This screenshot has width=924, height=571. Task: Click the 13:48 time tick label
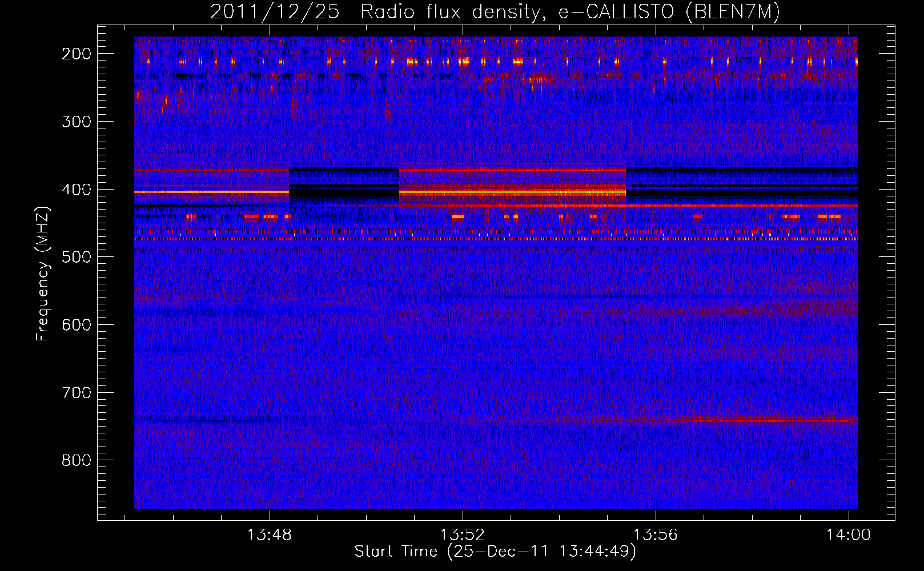pyautogui.click(x=269, y=535)
